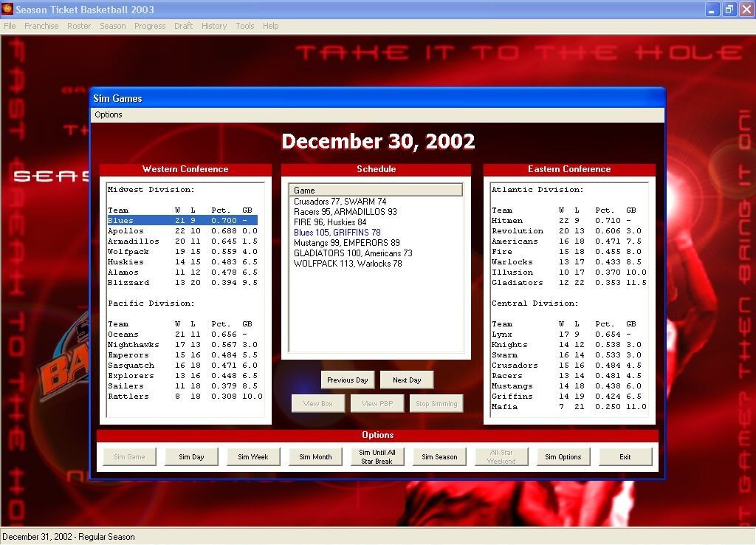756x545 pixels.
Task: Click the Sim Game button
Action: coord(129,456)
